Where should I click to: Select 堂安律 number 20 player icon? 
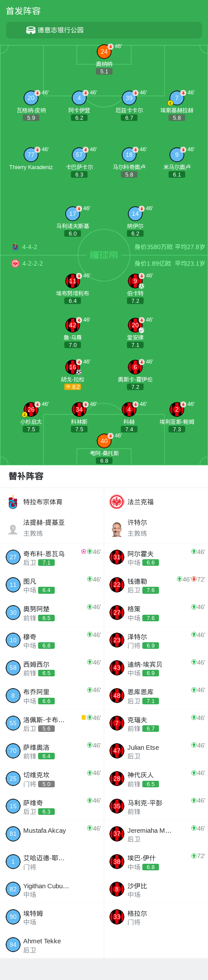click(x=135, y=325)
